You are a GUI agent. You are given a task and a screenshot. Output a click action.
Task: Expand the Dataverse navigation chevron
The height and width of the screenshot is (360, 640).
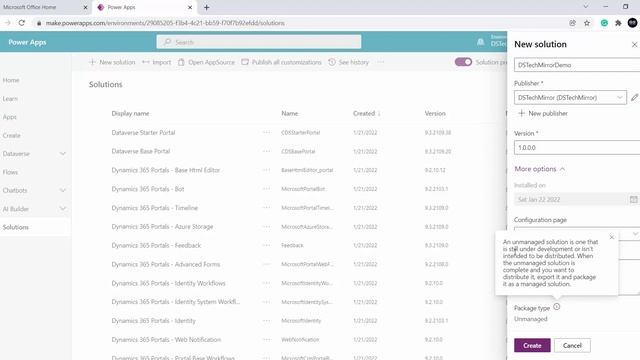[x=62, y=154]
